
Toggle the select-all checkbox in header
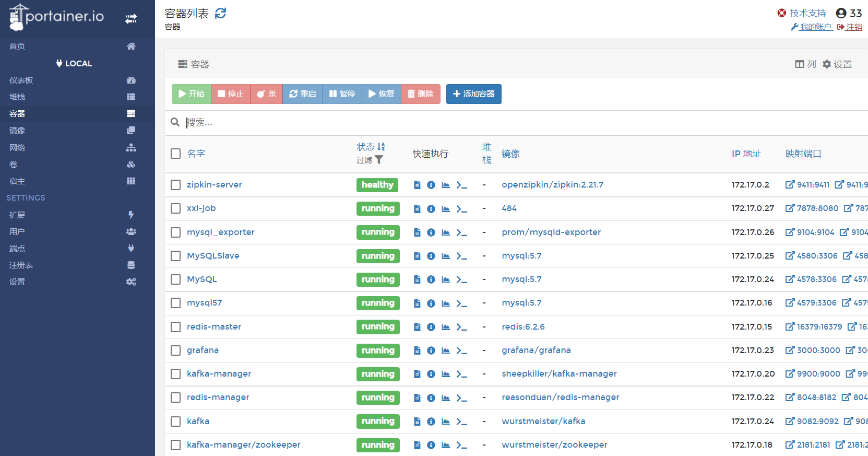pos(176,154)
